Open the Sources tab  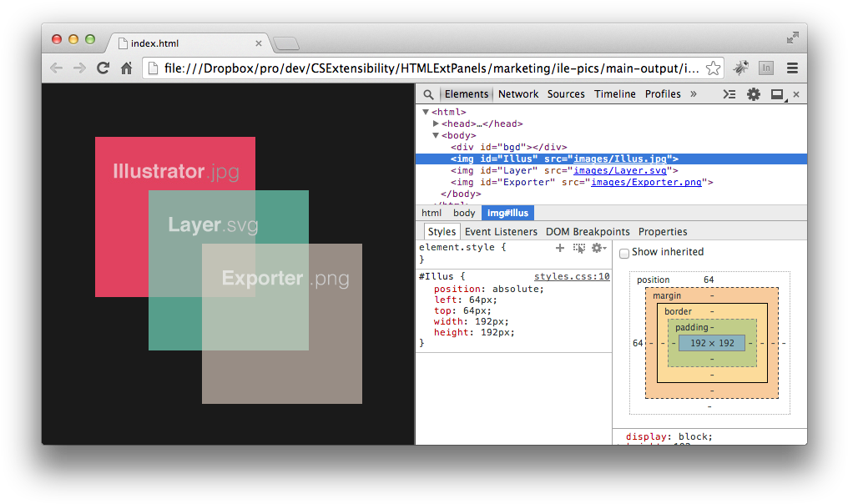566,94
